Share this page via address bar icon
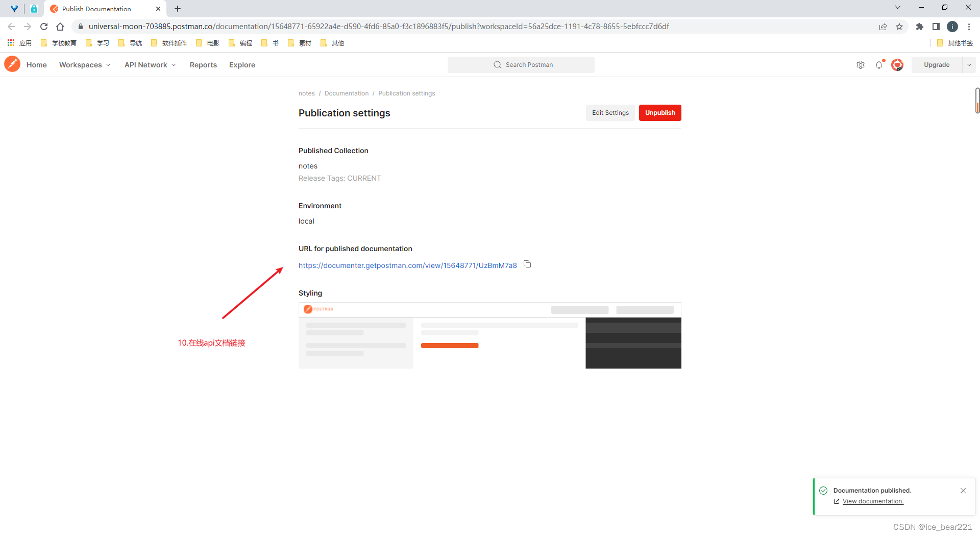 883,27
